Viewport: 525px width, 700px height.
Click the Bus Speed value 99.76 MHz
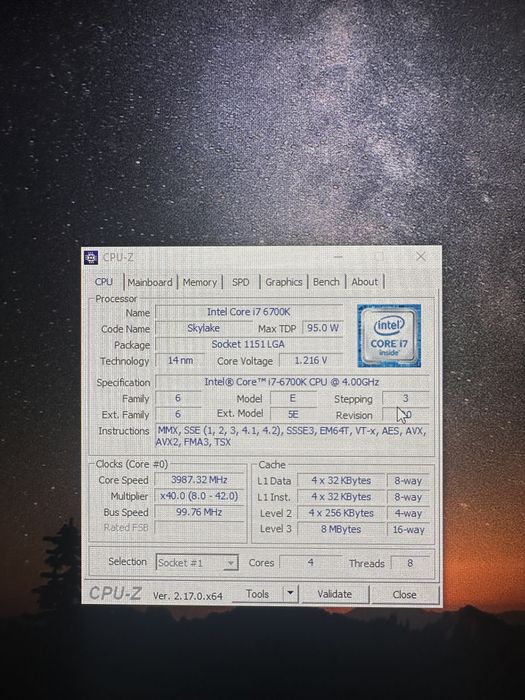[x=200, y=512]
